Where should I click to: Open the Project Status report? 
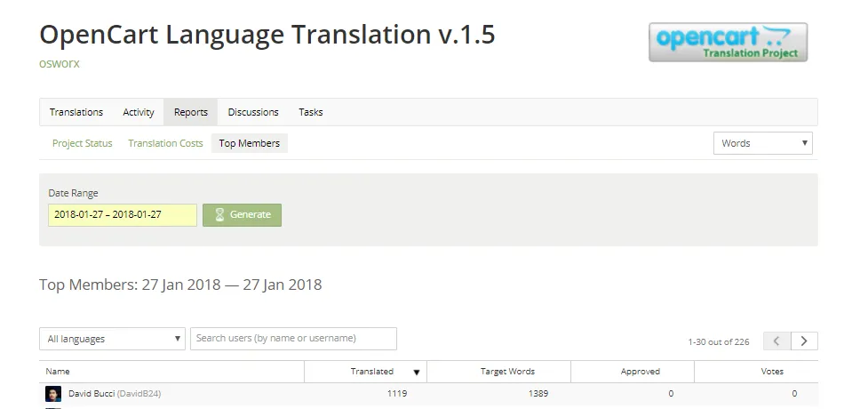pos(83,143)
